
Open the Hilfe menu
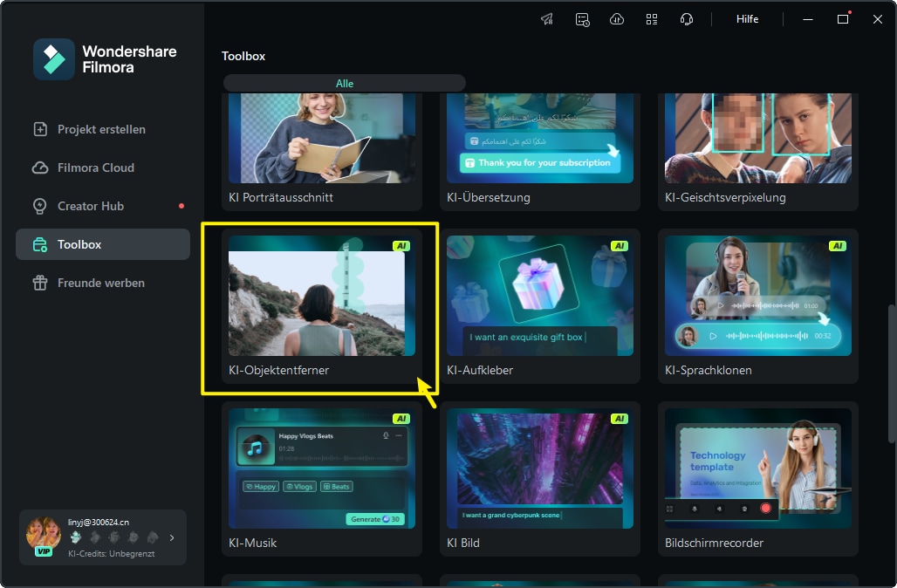747,19
